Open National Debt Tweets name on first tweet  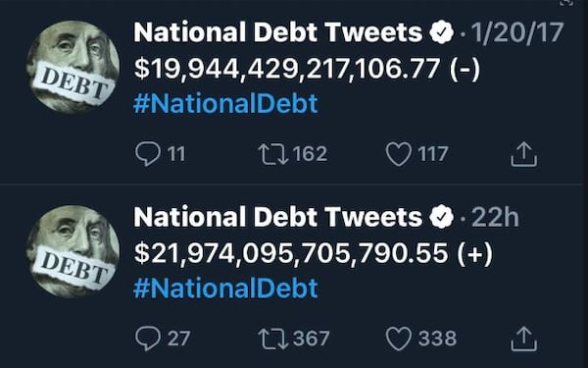click(278, 32)
